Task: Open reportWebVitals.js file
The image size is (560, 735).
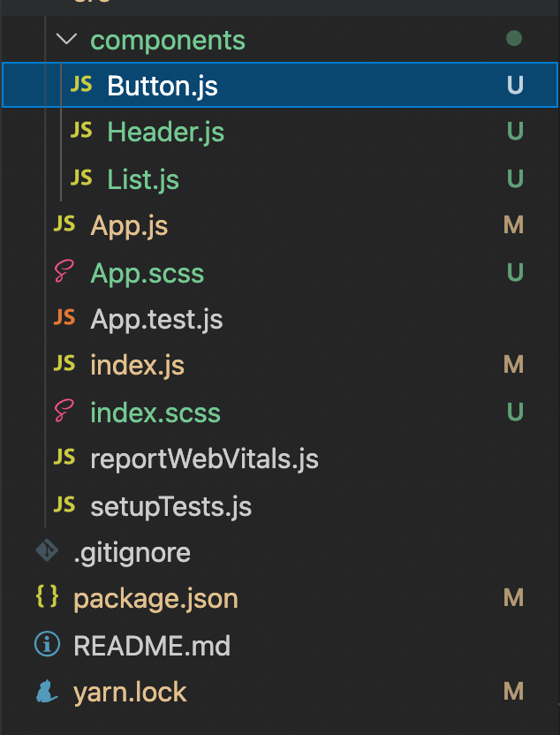Action: [x=204, y=459]
